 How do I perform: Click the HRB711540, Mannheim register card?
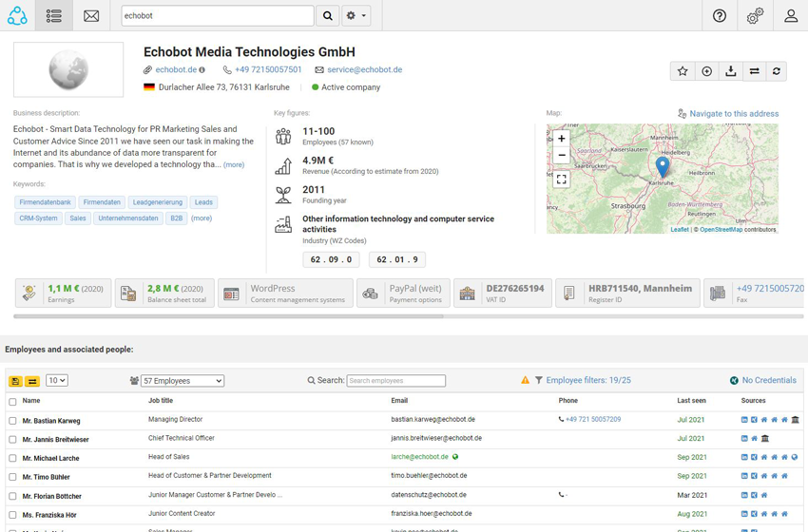627,293
